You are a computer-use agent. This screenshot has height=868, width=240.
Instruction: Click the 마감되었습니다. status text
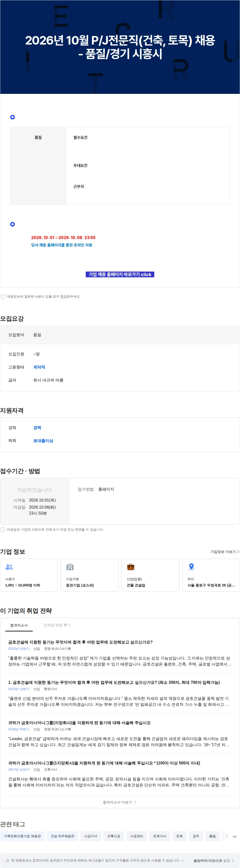(35, 490)
